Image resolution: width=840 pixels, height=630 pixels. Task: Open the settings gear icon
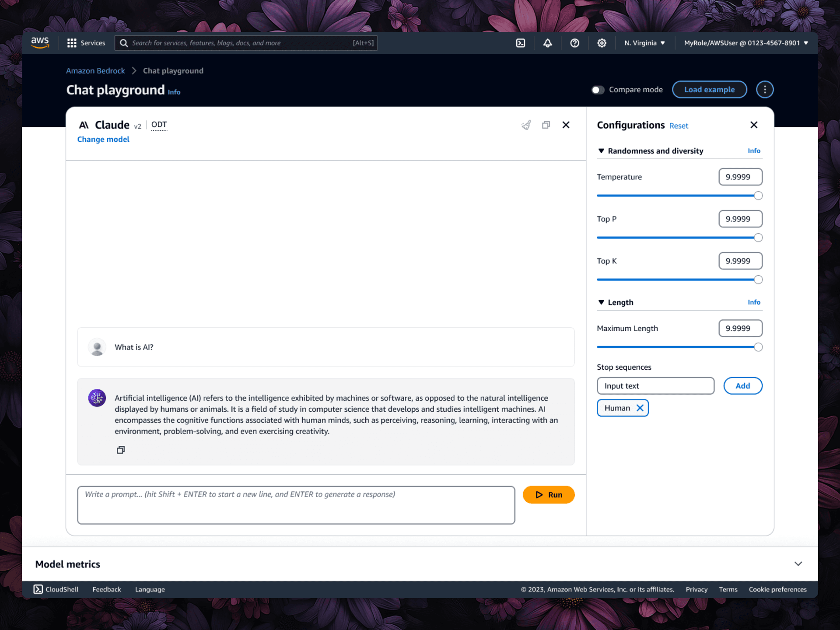point(602,43)
